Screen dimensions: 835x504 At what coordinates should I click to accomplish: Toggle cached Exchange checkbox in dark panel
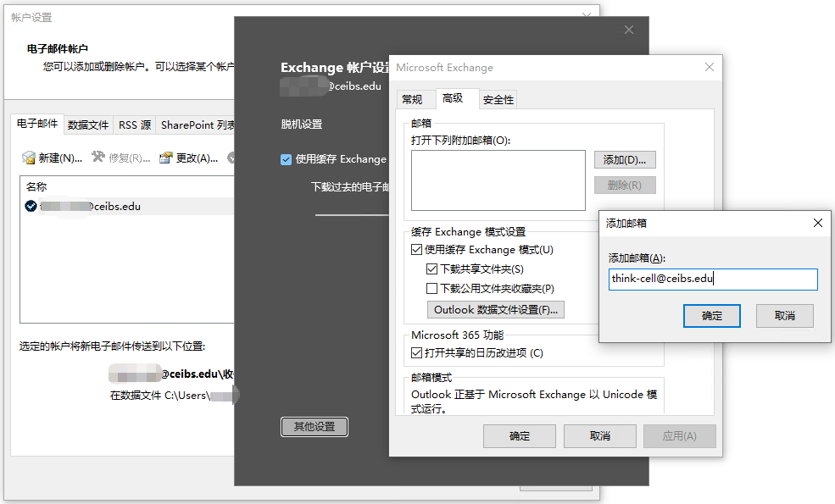click(x=287, y=159)
